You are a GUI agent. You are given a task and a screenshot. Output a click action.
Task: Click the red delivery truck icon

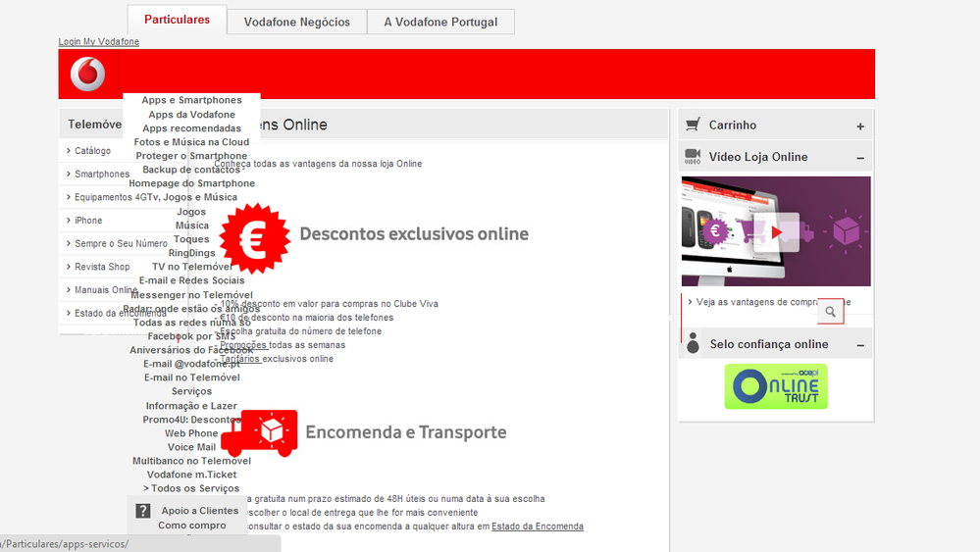[259, 432]
